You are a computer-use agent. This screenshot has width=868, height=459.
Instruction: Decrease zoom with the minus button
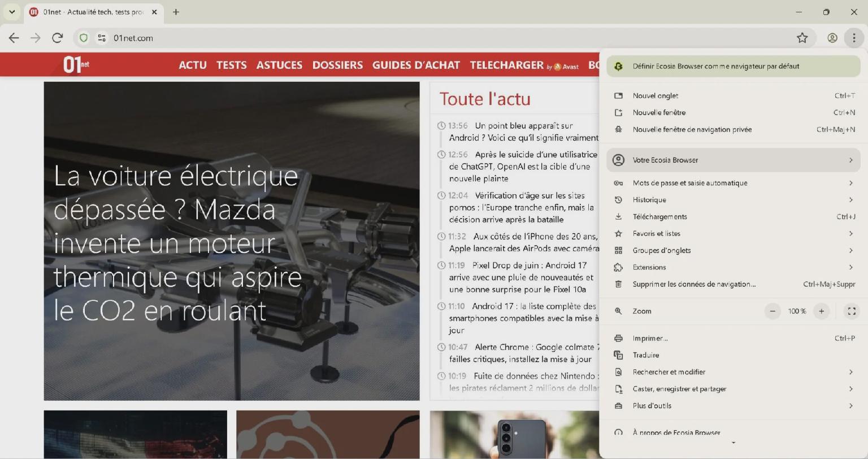(772, 311)
